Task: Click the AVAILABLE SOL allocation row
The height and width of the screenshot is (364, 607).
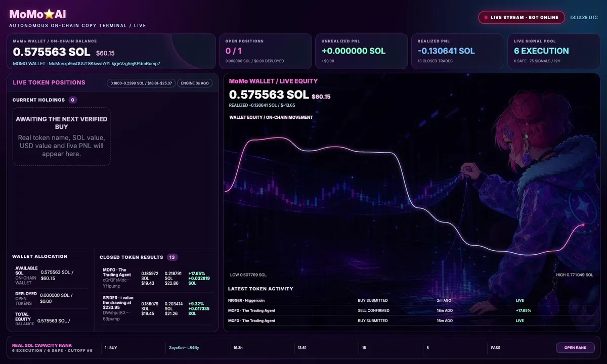Action: [50, 275]
